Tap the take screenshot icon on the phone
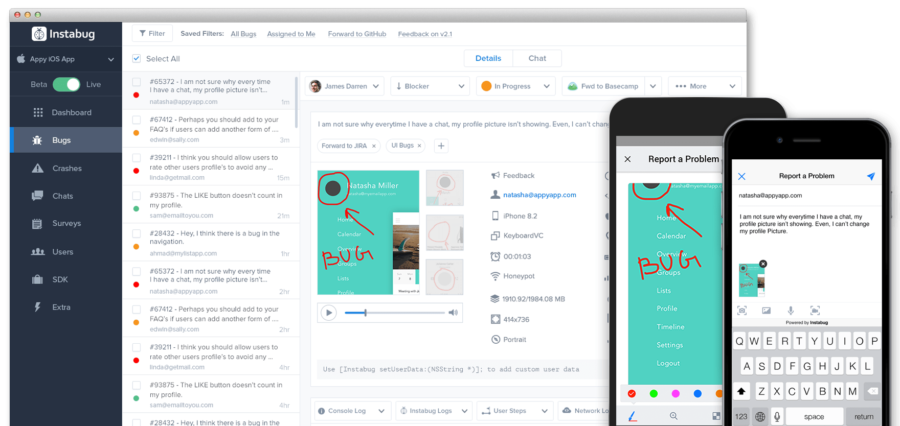900x426 pixels. coord(742,311)
